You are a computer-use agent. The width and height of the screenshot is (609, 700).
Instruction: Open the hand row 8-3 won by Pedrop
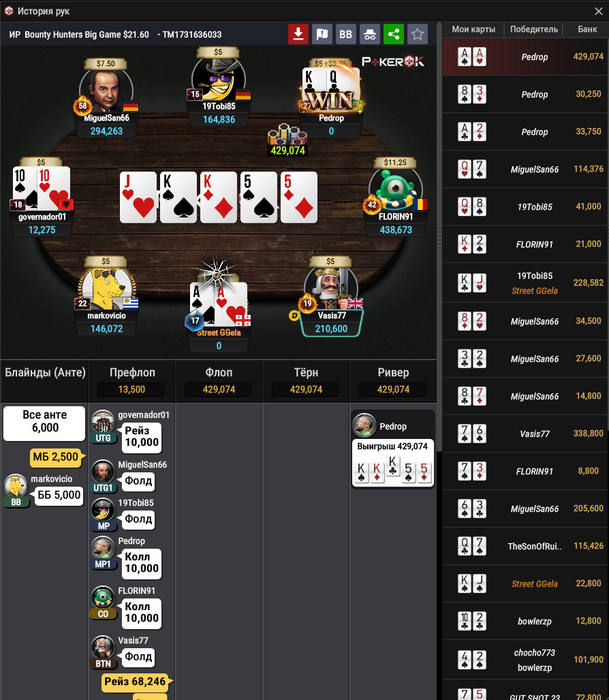coord(525,94)
